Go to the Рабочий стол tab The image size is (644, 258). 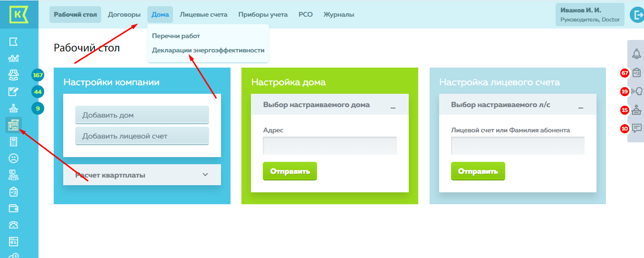click(x=75, y=14)
